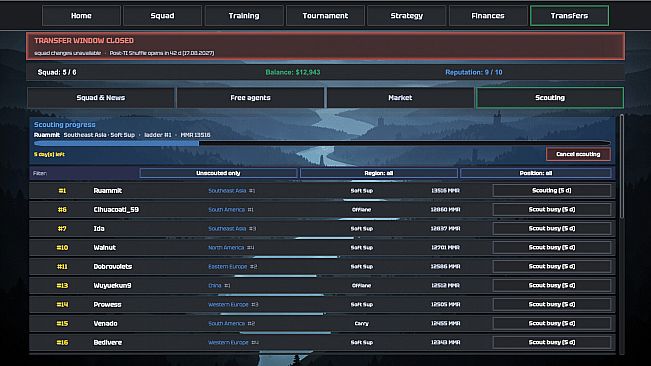Click the Transfer Window Closed banner

point(326,46)
